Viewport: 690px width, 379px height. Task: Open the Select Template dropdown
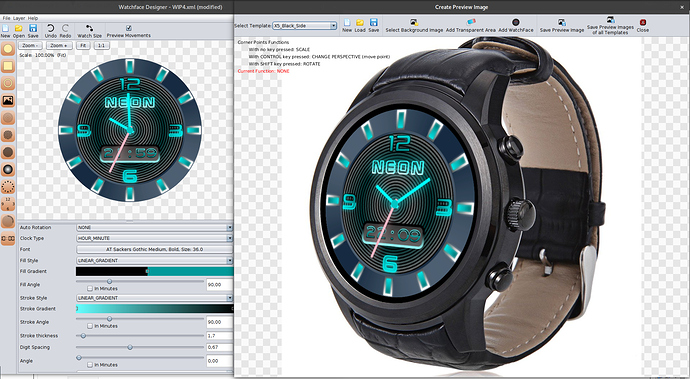click(x=305, y=26)
